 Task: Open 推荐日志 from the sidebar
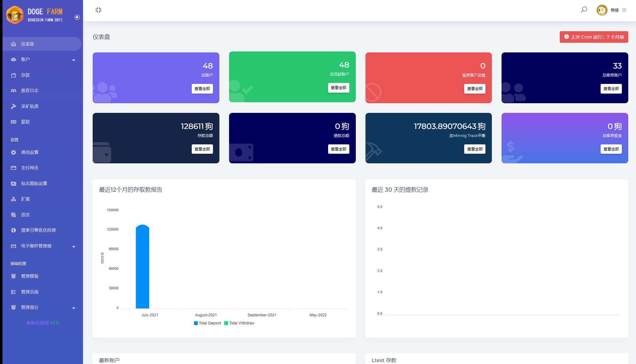coord(30,91)
